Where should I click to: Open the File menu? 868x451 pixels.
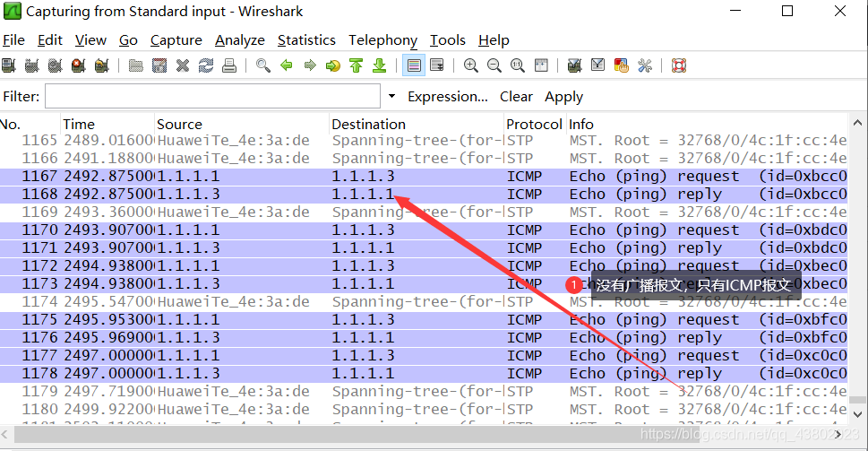13,40
